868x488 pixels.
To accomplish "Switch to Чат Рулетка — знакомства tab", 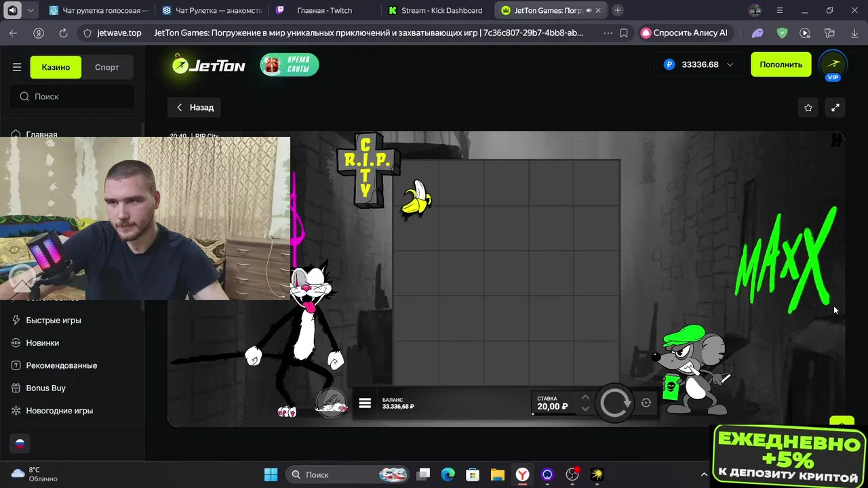I will (212, 10).
